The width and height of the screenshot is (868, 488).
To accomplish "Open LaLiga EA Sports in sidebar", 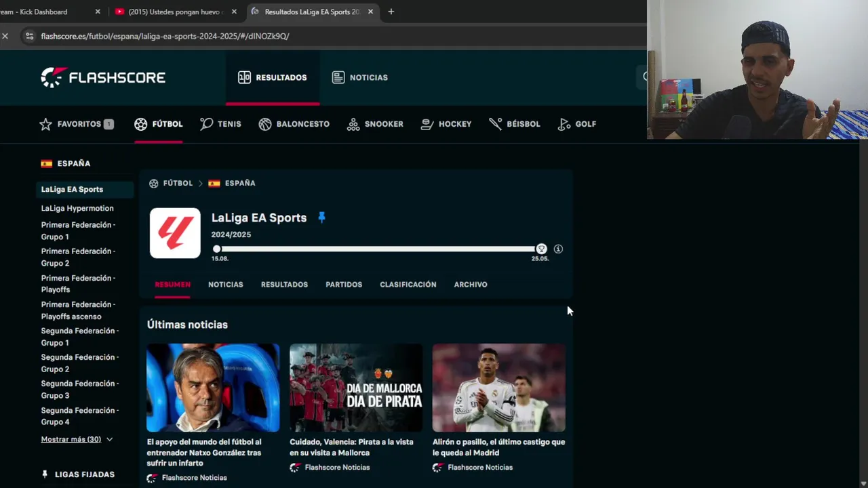I will pyautogui.click(x=84, y=189).
